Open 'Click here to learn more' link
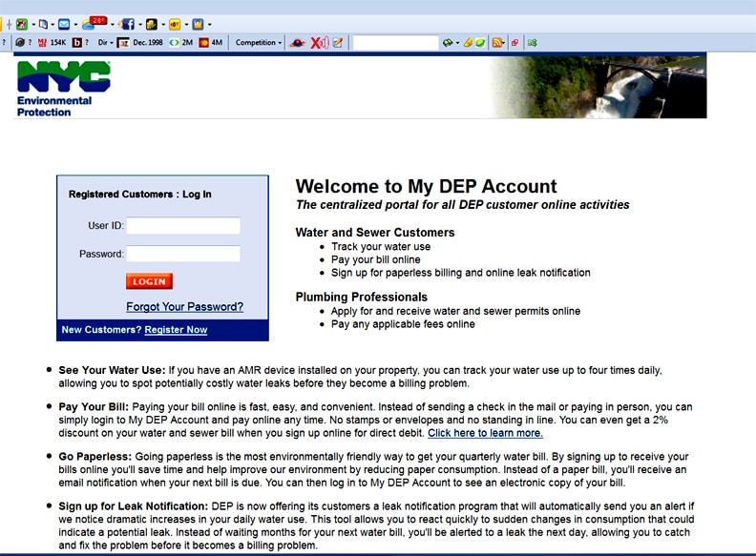Screen dimensions: 756x556 tap(485, 433)
